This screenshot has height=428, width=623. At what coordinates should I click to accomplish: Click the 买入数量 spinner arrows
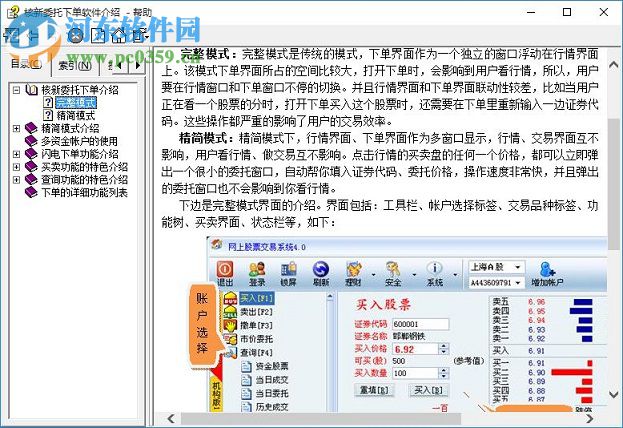tap(444, 373)
